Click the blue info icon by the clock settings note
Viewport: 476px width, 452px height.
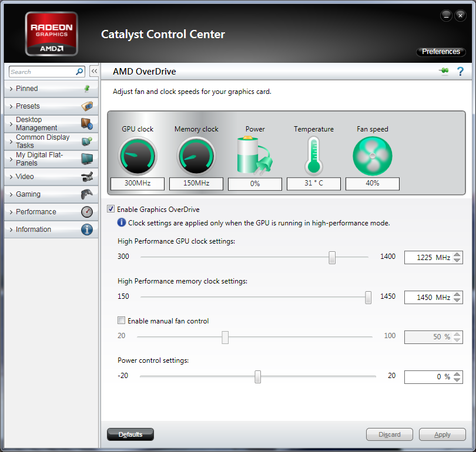[122, 222]
